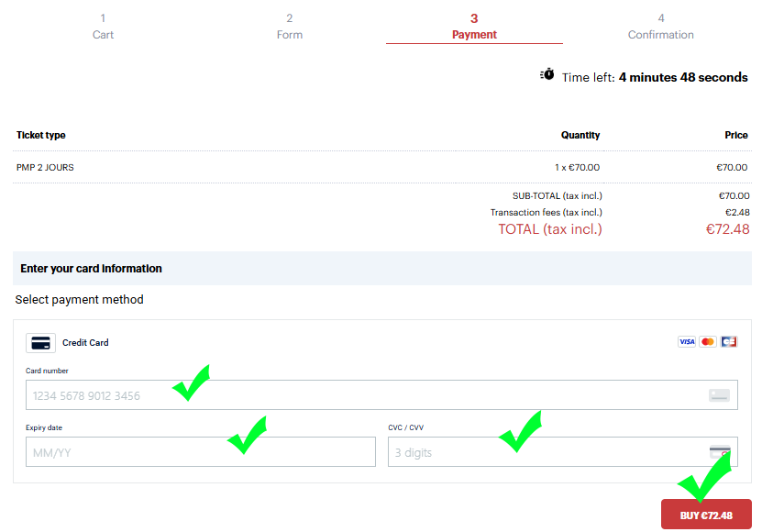The width and height of the screenshot is (762, 532).
Task: Click the Select payment method text
Action: (x=79, y=300)
